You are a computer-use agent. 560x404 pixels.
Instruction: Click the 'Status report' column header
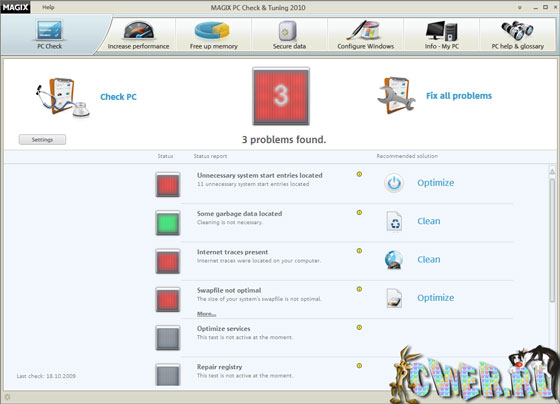pos(210,156)
